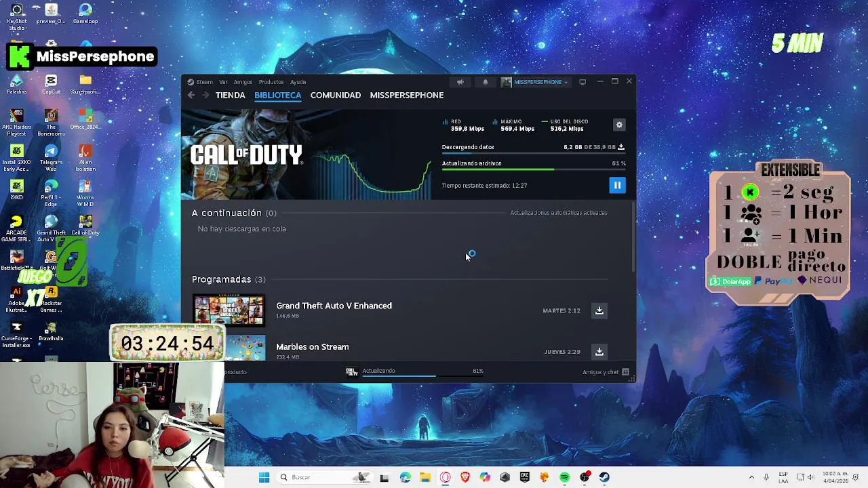Open the taskbar clock and date
Viewport: 868px width, 488px height.
835,477
